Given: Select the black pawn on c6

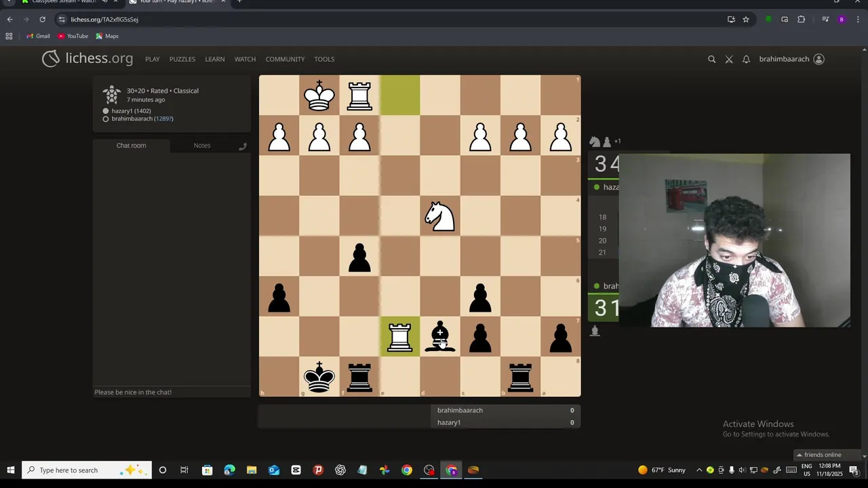Looking at the screenshot, I should (481, 297).
